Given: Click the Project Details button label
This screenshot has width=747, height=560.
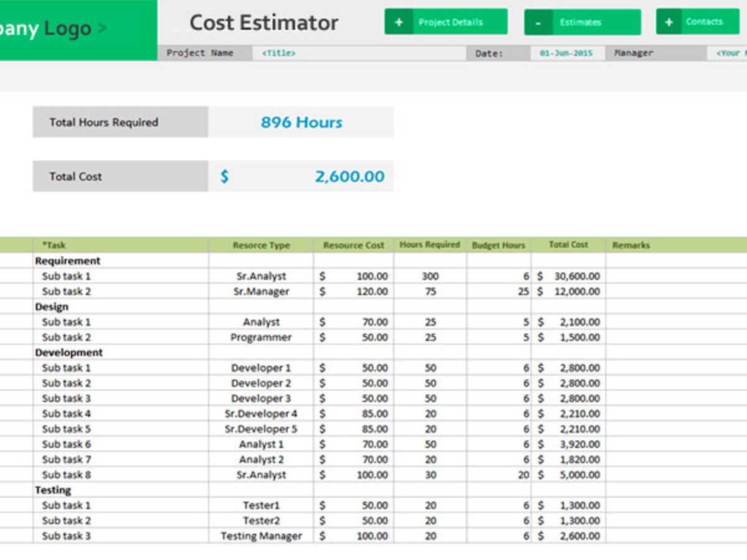Looking at the screenshot, I should [x=451, y=22].
